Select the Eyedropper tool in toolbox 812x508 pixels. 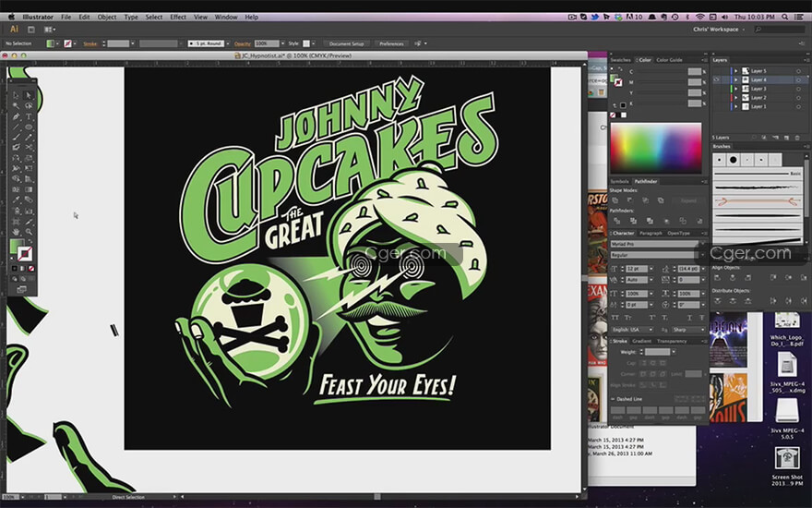point(16,200)
